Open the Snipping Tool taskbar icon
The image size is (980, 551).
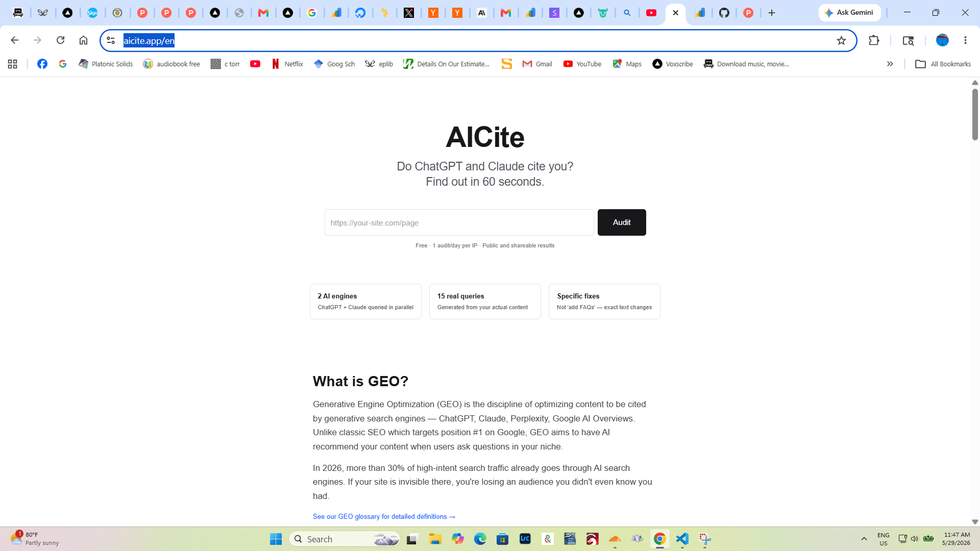point(705,539)
